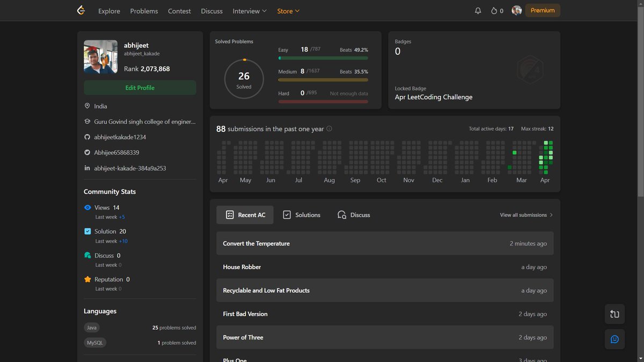This screenshot has width=644, height=362.
Task: Click the MySQL language tag
Action: coord(95,343)
